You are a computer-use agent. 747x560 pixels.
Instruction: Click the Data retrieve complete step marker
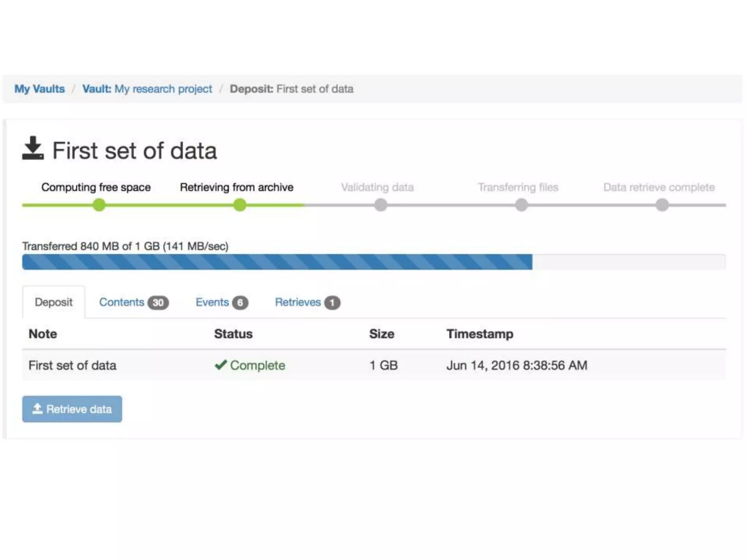tap(662, 205)
